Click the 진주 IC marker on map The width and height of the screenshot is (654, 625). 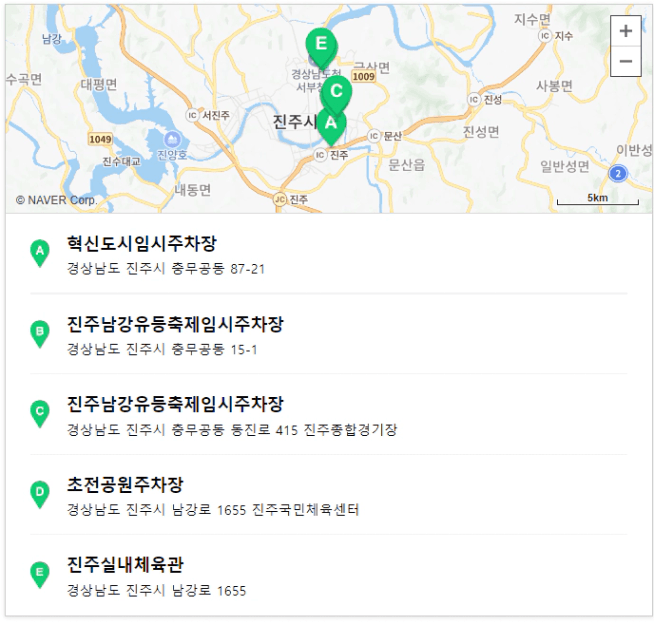coord(321,155)
